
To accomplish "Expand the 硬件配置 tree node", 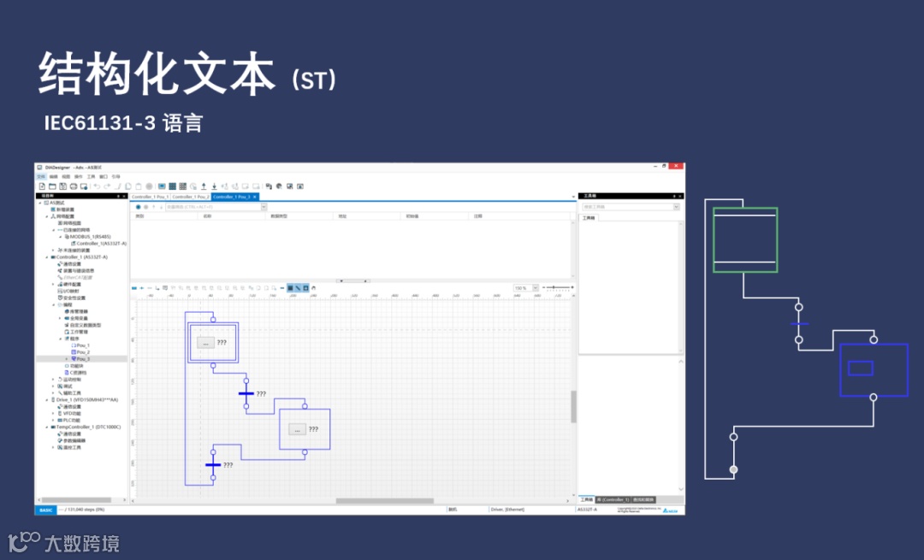I will point(53,285).
